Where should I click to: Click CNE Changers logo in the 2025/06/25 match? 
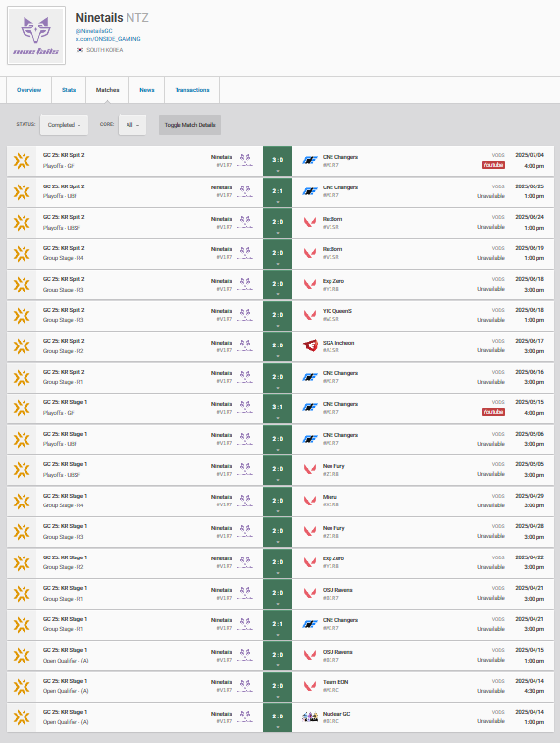click(310, 191)
